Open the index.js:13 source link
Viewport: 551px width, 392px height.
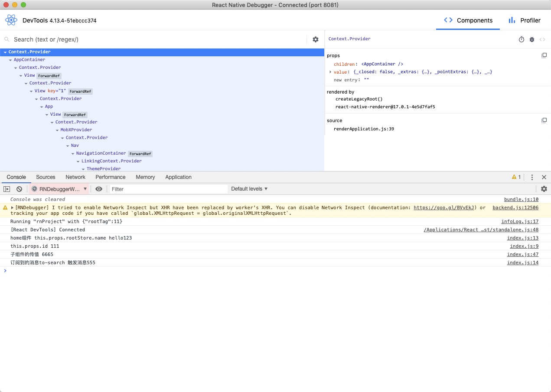[x=523, y=238]
